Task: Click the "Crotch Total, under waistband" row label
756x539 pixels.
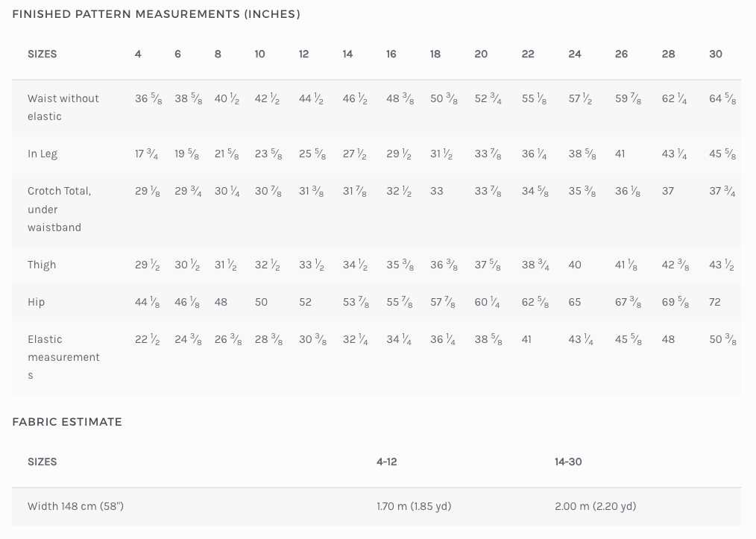Action: coord(60,209)
